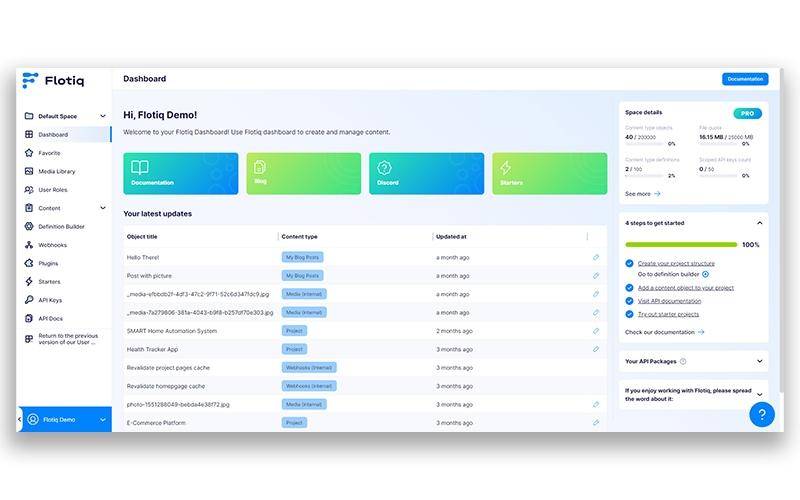The width and height of the screenshot is (800, 500).
Task: Click the Content clipboard icon in sidebar
Action: pos(29,208)
